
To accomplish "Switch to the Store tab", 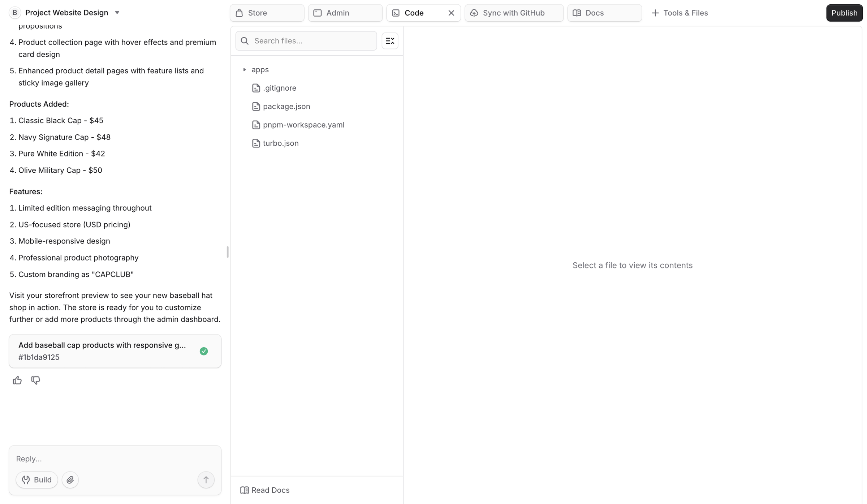I will tap(267, 13).
